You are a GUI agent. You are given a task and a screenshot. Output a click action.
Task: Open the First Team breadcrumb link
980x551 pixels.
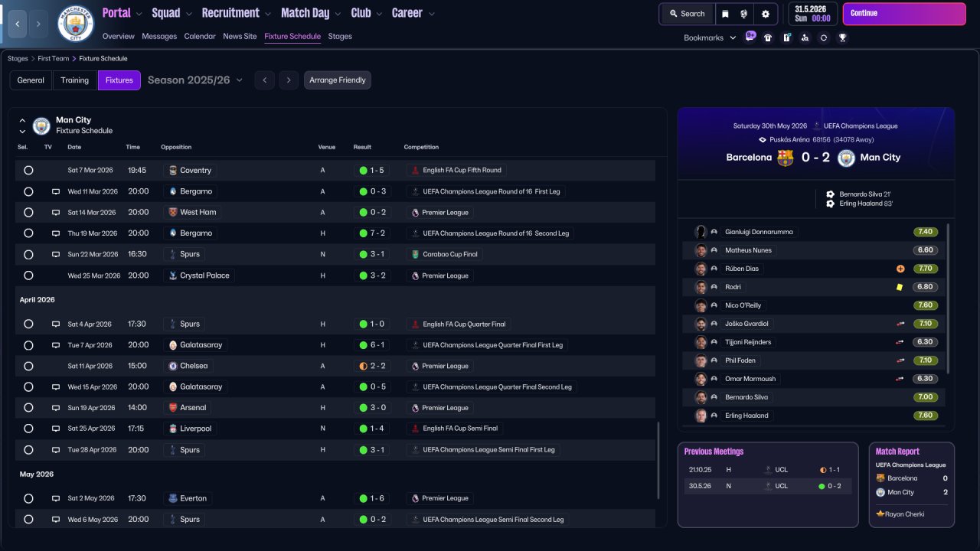pyautogui.click(x=54, y=58)
